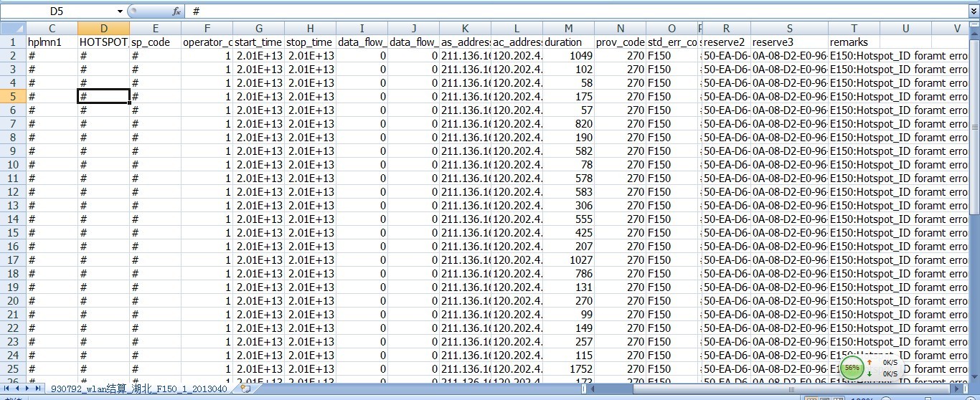Viewport: 980px width, 400px height.
Task: Select column M header
Action: coord(568,28)
